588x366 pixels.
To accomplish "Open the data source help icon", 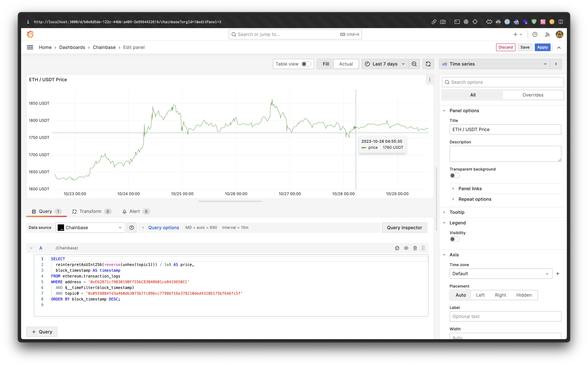I will [x=132, y=228].
